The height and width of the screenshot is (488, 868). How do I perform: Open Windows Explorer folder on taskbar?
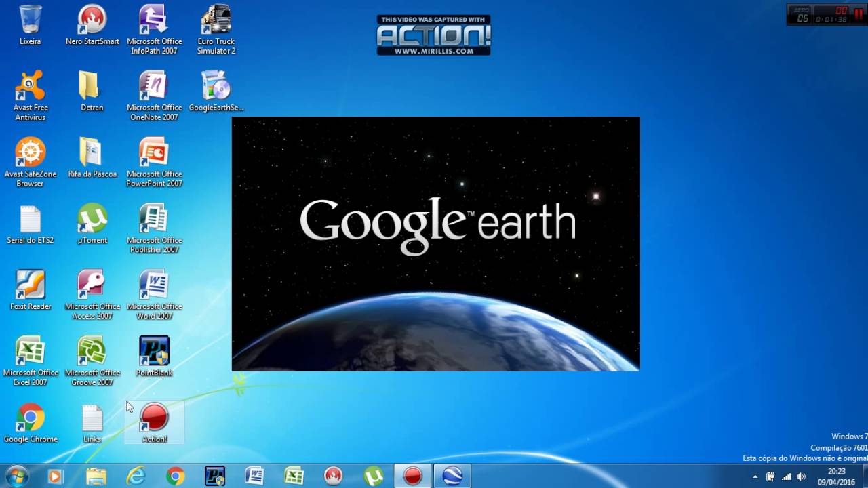tap(96, 476)
